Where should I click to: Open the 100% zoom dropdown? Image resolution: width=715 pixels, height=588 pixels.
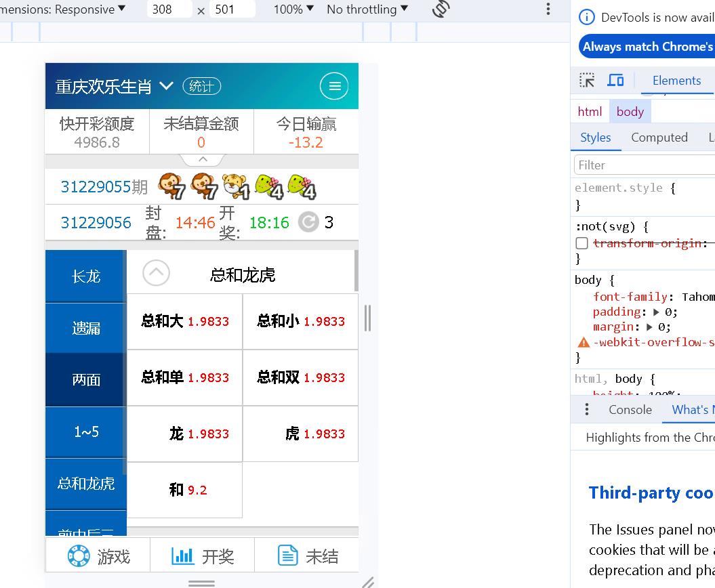tap(293, 9)
